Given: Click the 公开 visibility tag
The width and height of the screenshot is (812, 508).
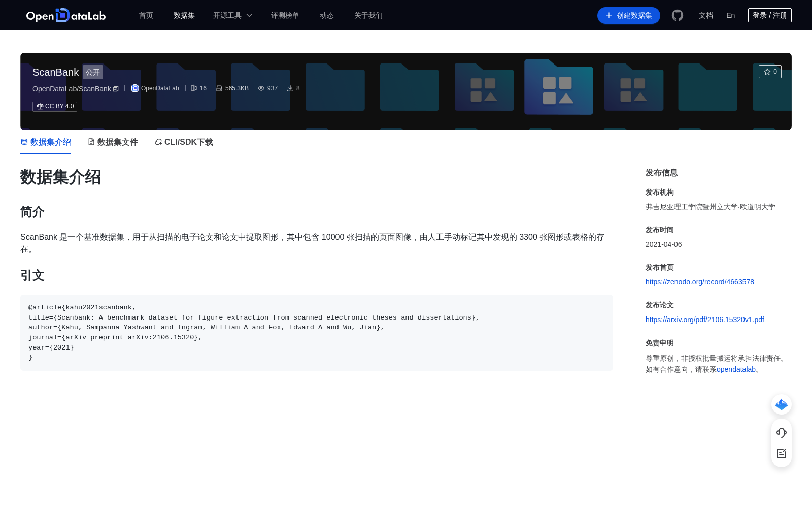Looking at the screenshot, I should click(93, 72).
